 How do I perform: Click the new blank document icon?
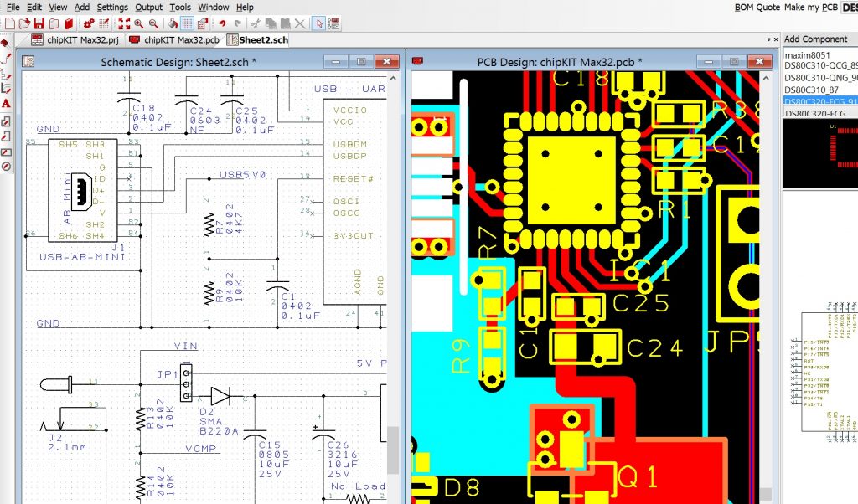tap(9, 23)
